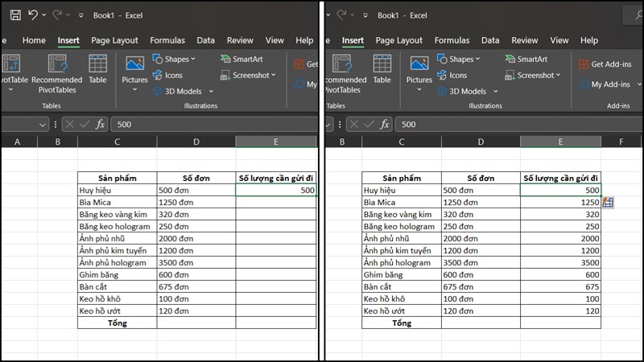Insert SmartArt in left window
This screenshot has width=644, height=362.
[242, 59]
